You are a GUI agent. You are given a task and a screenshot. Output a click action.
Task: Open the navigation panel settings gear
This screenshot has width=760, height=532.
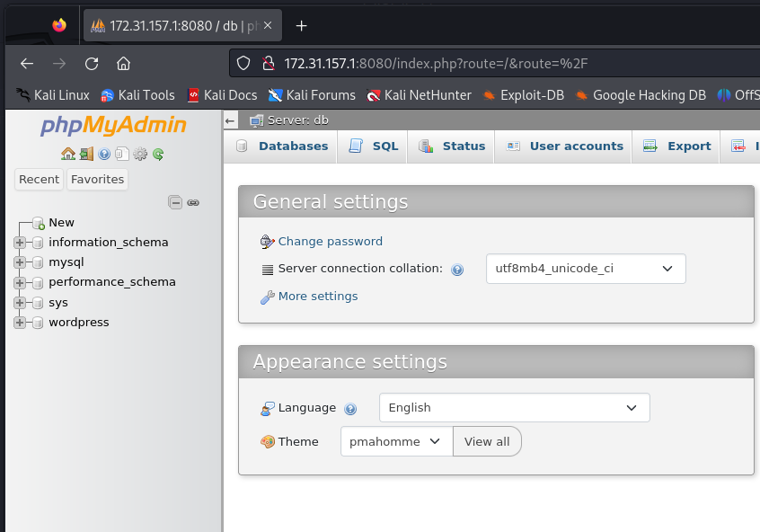(x=140, y=154)
